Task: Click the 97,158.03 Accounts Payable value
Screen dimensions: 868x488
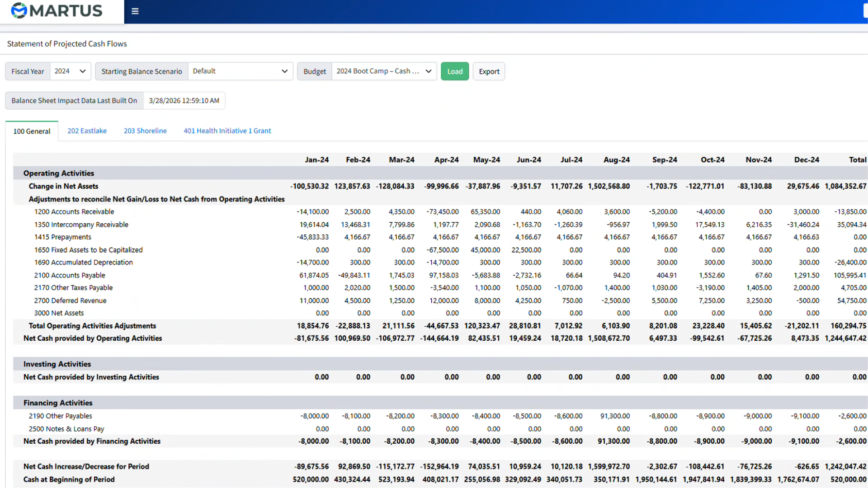Action: [443, 275]
